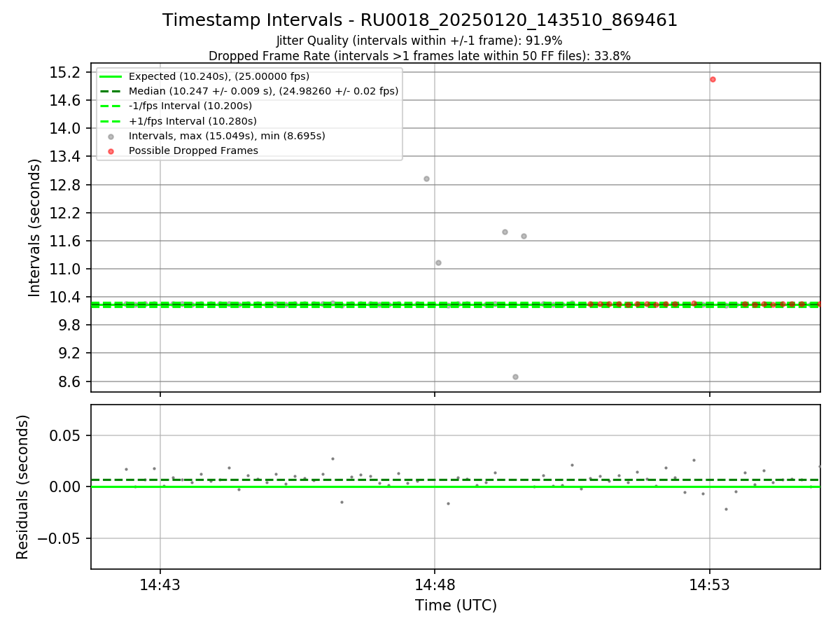Click the x-axis tick label '14:43'
Screen dimensions: 840x630
[160, 586]
